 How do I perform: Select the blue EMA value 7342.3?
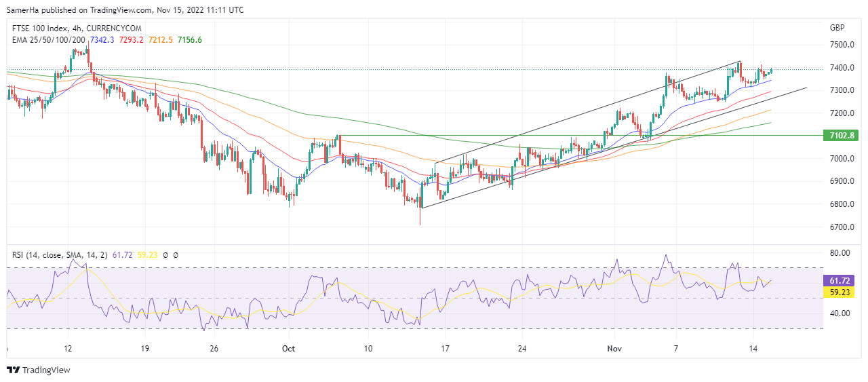tap(102, 40)
